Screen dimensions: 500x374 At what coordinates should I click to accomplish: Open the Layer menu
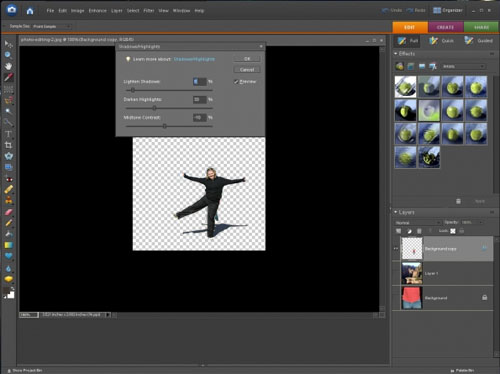tap(117, 11)
